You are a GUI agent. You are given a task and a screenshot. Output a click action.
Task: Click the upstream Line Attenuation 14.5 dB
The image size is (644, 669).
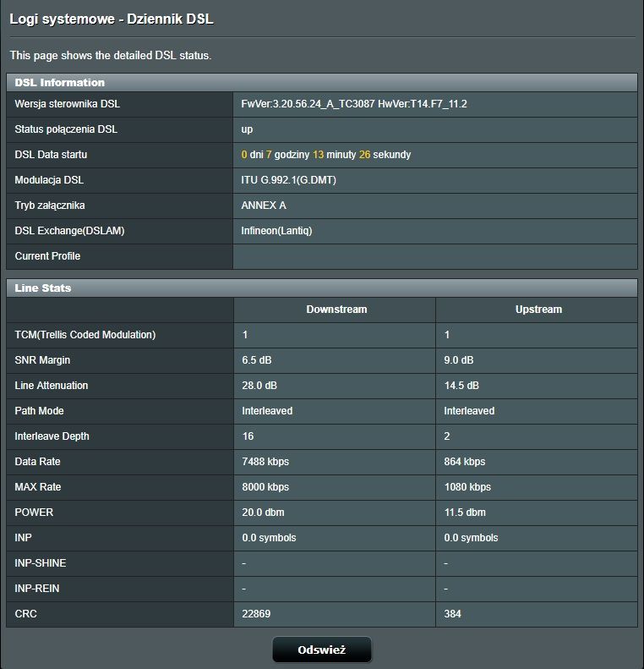(x=461, y=386)
